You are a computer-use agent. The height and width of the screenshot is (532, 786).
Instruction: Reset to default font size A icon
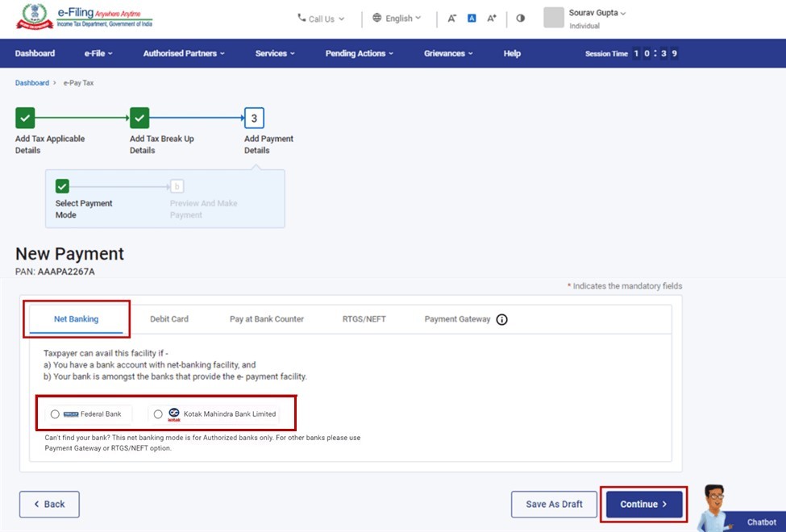(x=472, y=19)
